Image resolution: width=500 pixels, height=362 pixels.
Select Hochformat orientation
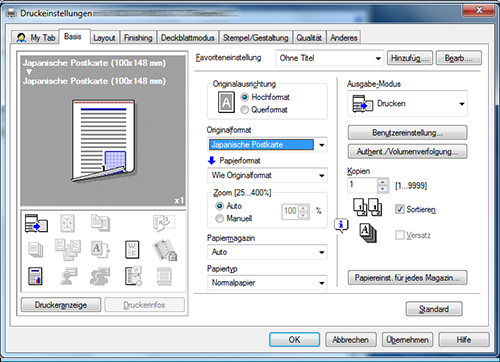(x=245, y=97)
